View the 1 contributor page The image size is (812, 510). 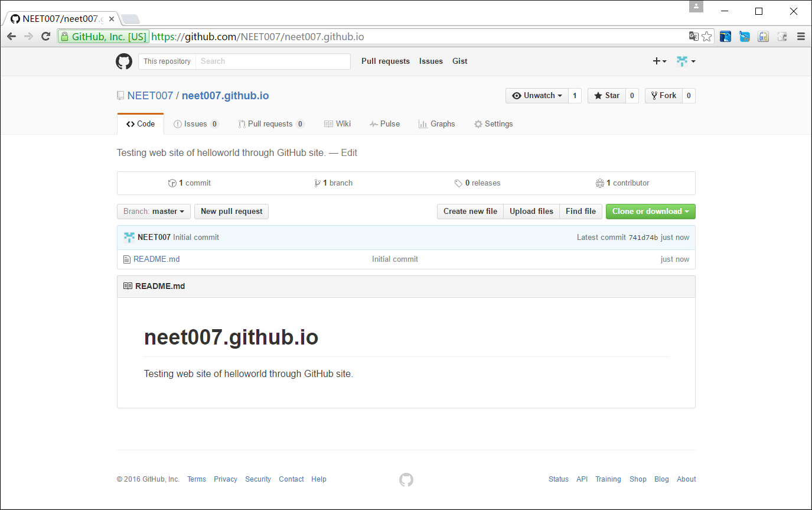[622, 183]
